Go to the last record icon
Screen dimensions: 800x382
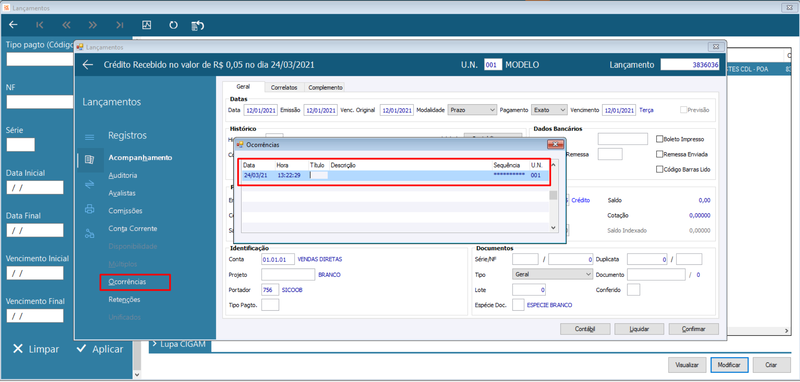click(119, 25)
